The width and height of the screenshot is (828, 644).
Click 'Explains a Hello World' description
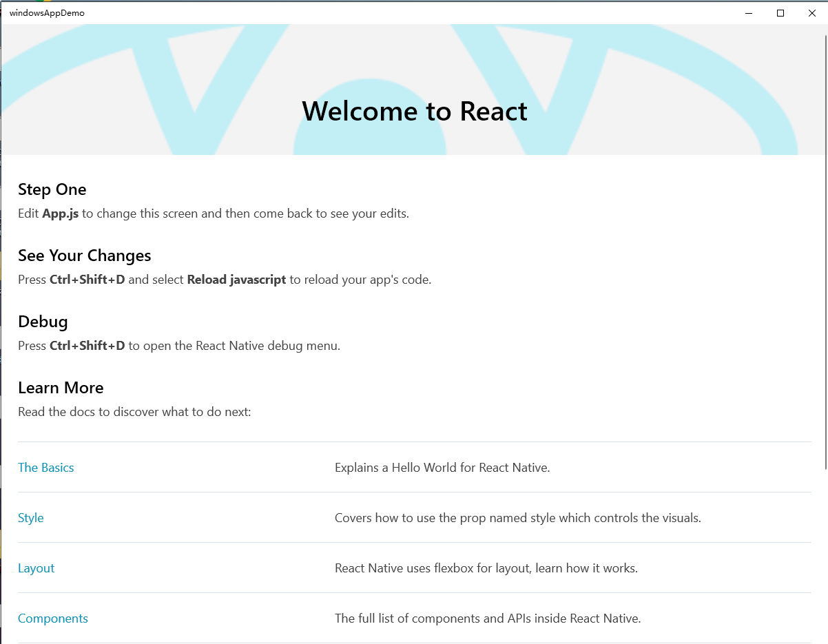click(x=442, y=468)
